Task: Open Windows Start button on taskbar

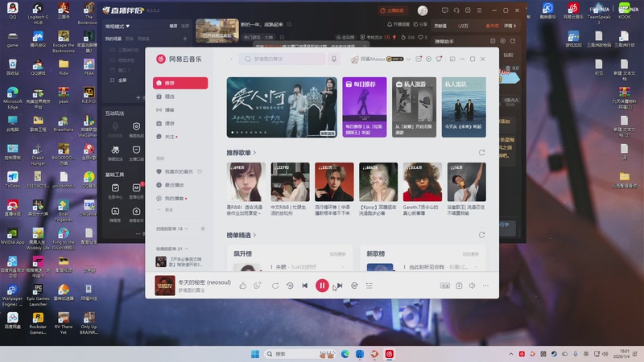Action: [255, 354]
